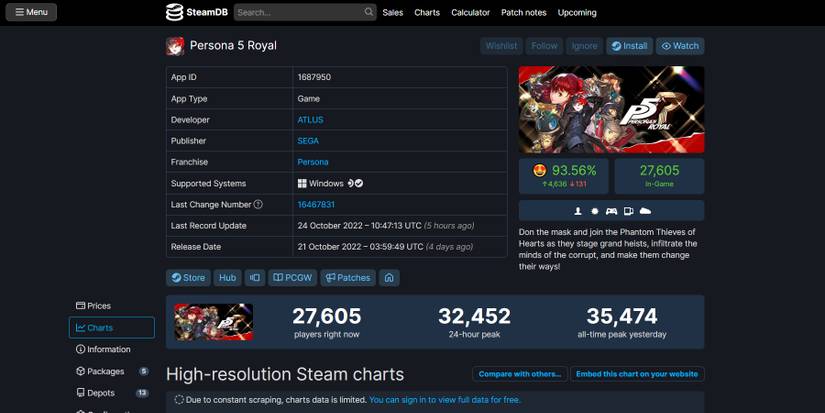Click the sign in to view full data link

[445, 400]
